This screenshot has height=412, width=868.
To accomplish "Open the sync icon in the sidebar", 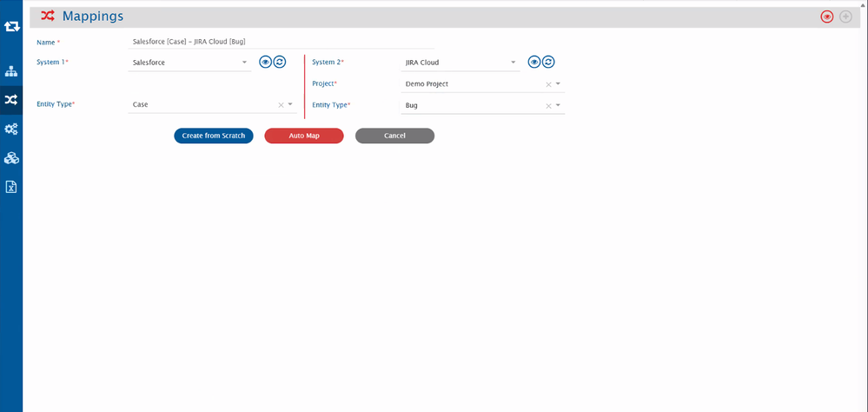I will pos(11,26).
